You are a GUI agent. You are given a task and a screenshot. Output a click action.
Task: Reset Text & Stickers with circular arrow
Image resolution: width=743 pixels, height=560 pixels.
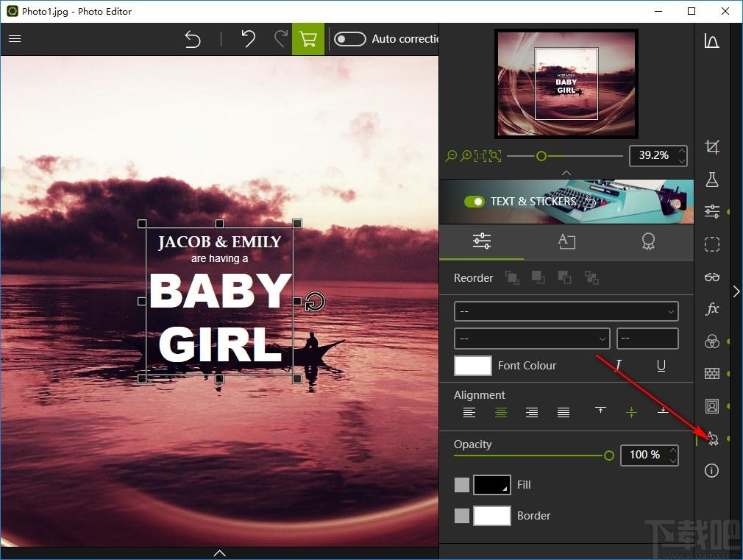[x=591, y=202]
